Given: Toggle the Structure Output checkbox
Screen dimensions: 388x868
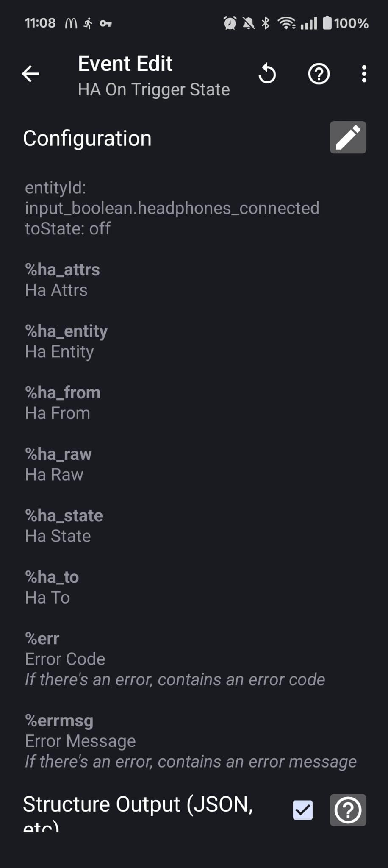Looking at the screenshot, I should (x=303, y=810).
